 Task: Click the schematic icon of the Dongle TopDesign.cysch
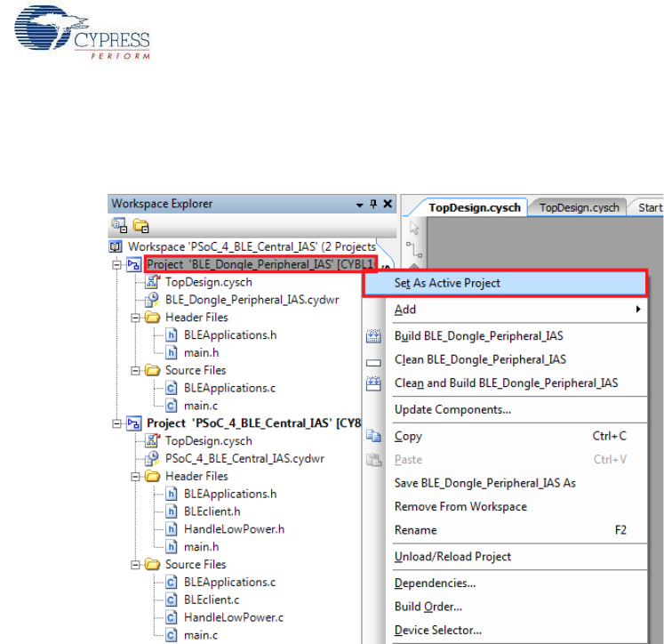coord(152,282)
